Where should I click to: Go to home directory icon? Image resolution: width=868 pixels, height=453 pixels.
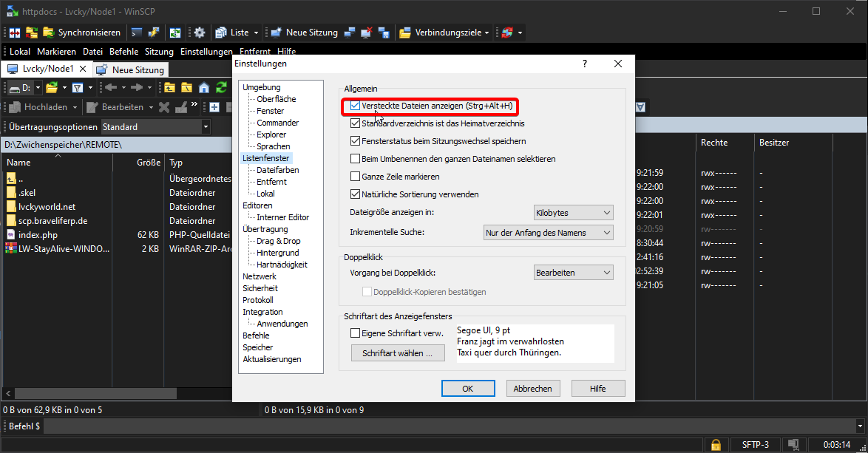(x=203, y=88)
